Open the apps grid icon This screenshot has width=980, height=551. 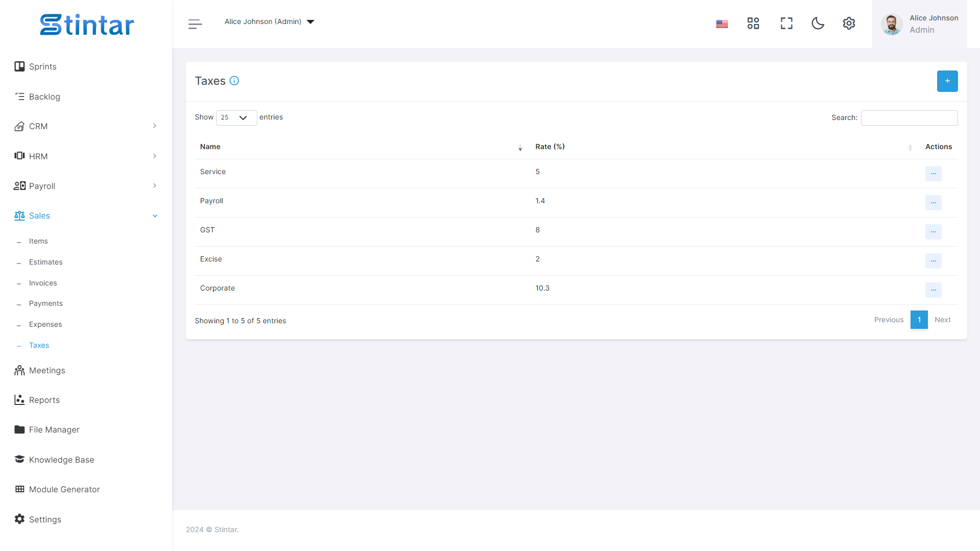click(753, 23)
